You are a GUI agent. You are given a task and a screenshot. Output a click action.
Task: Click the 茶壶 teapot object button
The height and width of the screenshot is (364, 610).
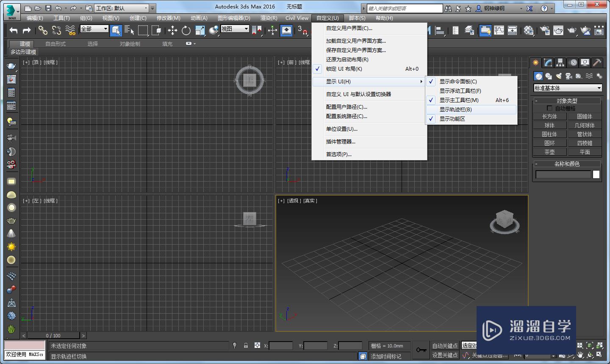pyautogui.click(x=549, y=152)
